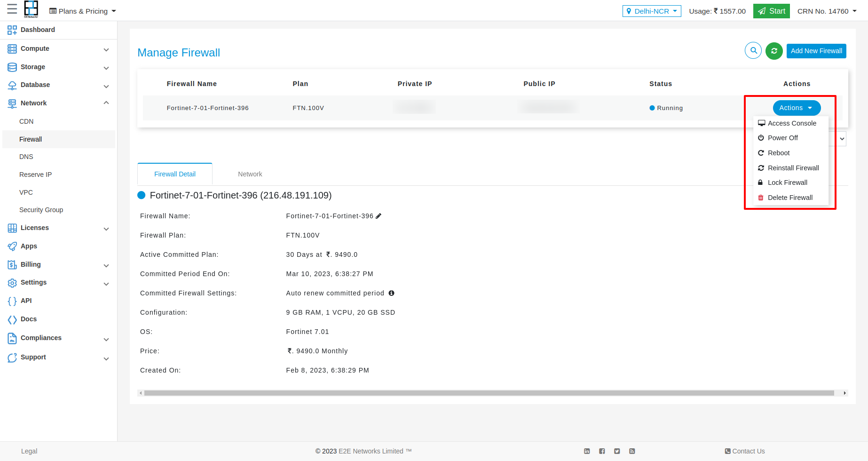
Task: Click the Licenses icon in sidebar
Action: (12, 228)
